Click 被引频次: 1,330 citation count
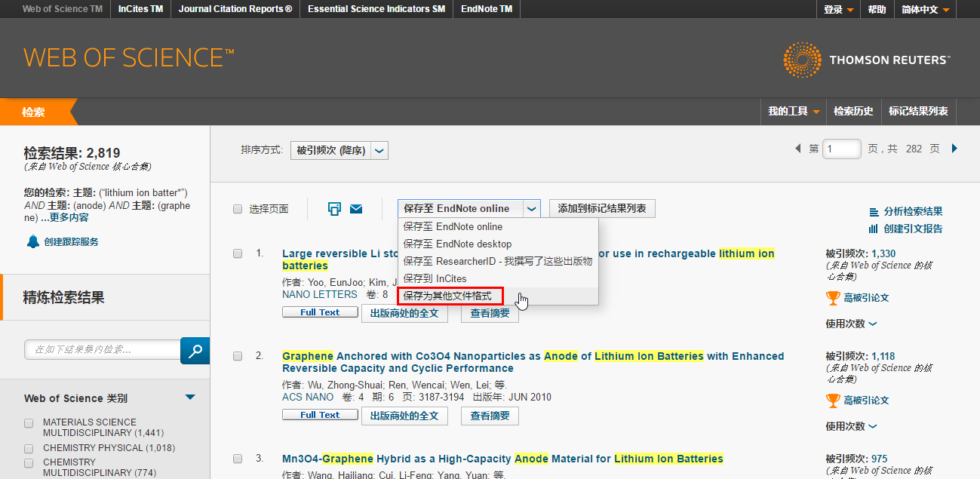Image resolution: width=980 pixels, height=479 pixels. click(x=861, y=253)
